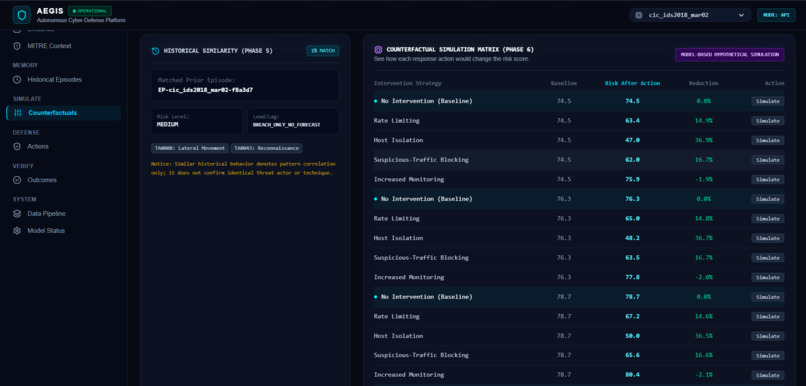Simulate Suspicious-Traffic Blocking with baseline 74.5
Screen dimensions: 806x386
[x=767, y=160]
